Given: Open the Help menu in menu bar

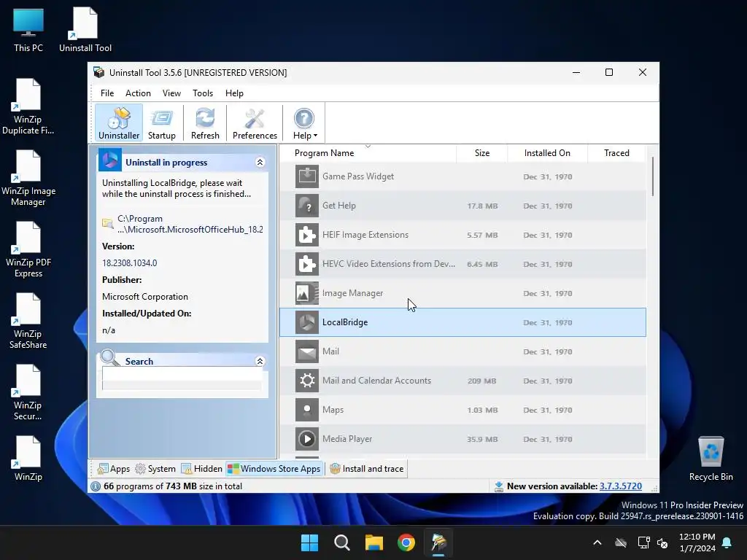Looking at the screenshot, I should click(234, 93).
